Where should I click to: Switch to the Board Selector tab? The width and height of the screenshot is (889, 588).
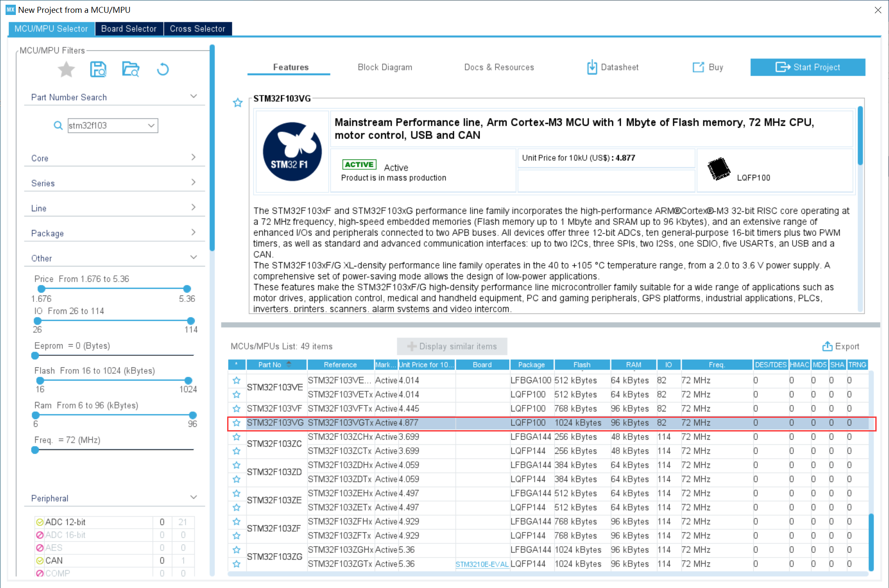click(x=129, y=29)
